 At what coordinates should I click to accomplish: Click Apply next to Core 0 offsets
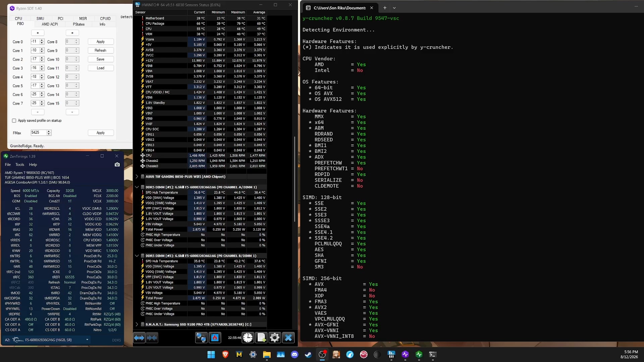tap(101, 42)
